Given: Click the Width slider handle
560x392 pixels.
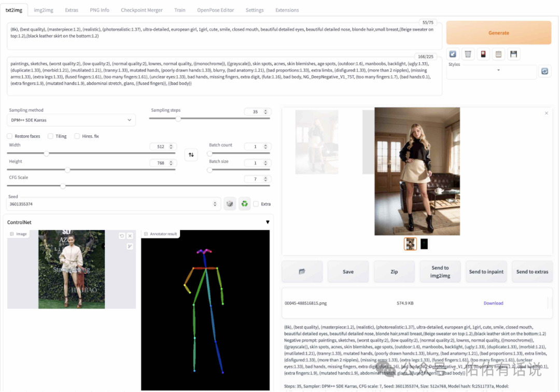Looking at the screenshot, I should (x=47, y=153).
